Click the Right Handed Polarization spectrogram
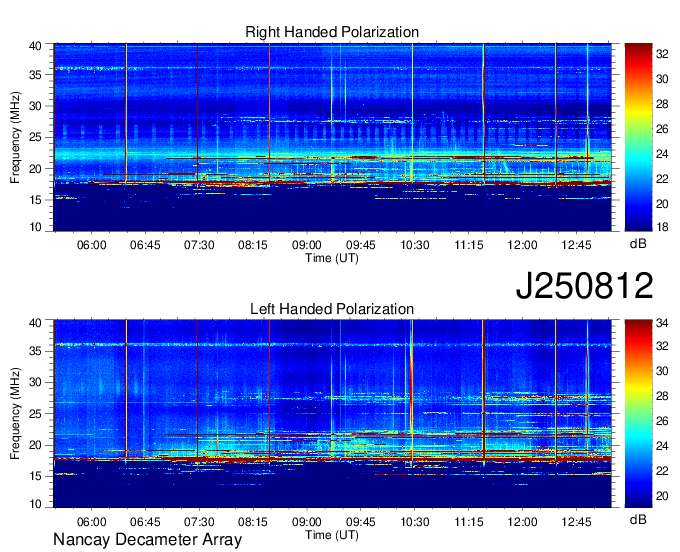The width and height of the screenshot is (680, 552). [x=332, y=137]
